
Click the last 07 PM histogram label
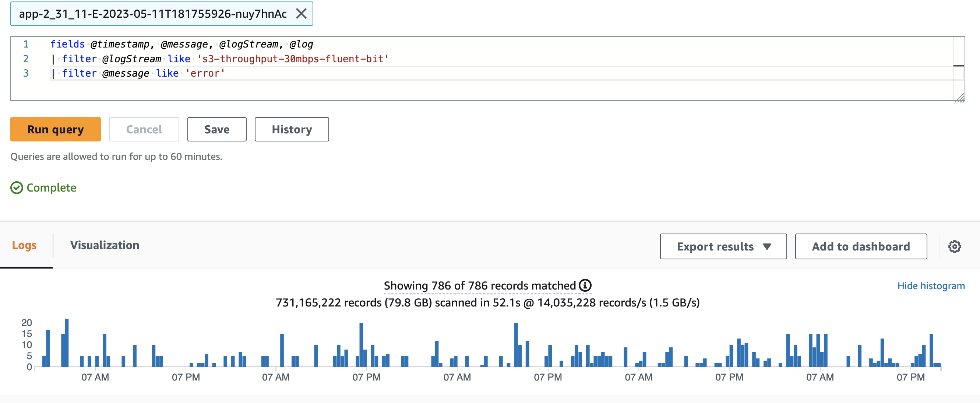tap(910, 377)
